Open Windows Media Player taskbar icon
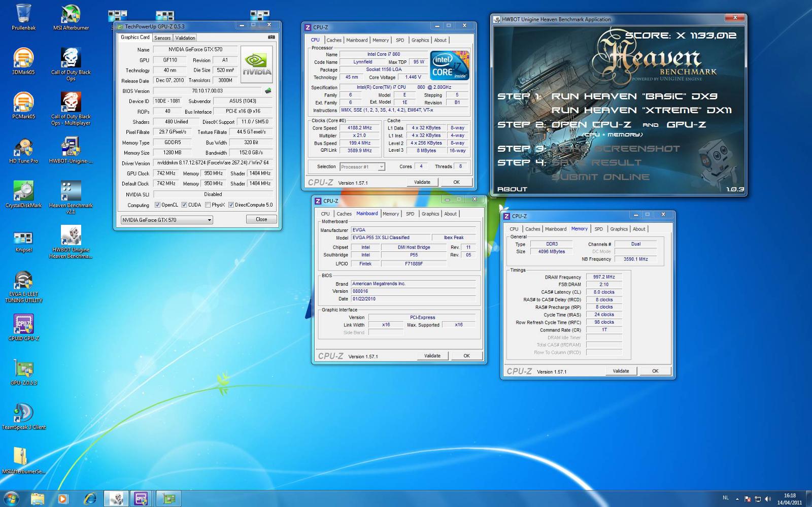 coord(63,499)
